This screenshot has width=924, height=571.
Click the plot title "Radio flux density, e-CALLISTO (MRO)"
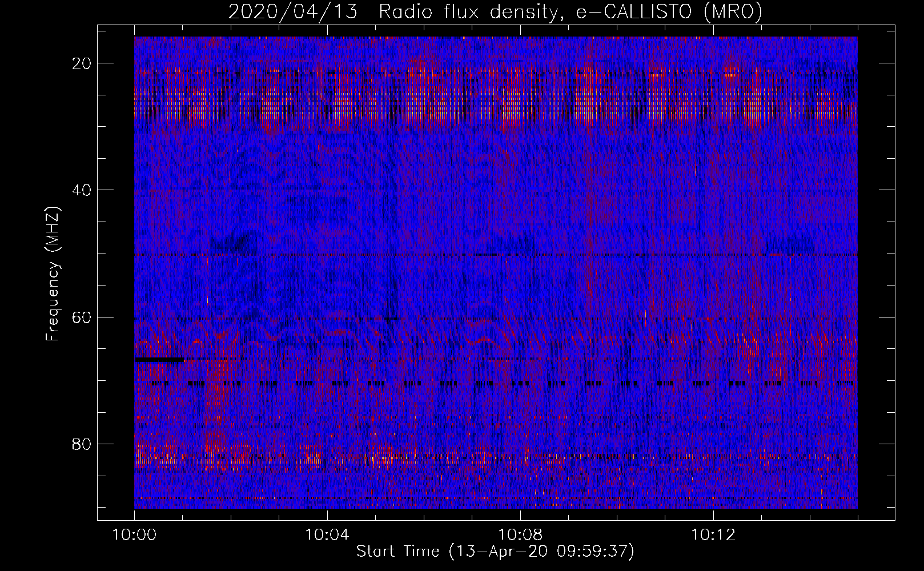tap(571, 11)
